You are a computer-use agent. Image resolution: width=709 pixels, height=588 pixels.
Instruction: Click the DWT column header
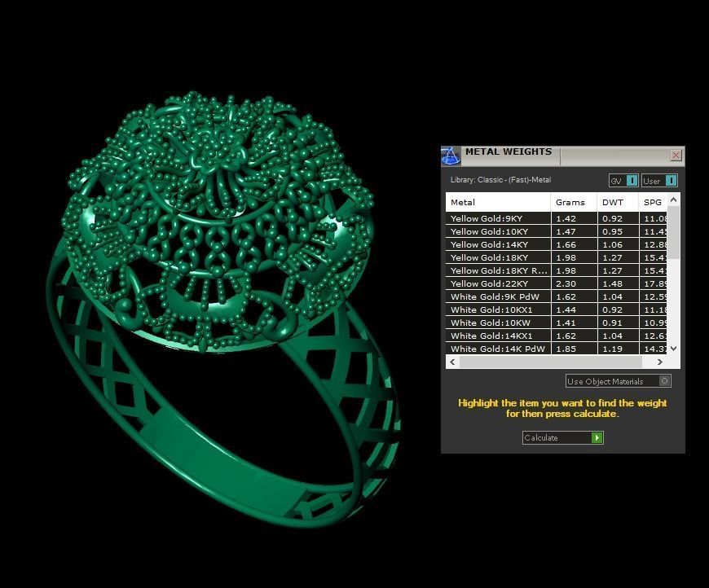(x=618, y=203)
